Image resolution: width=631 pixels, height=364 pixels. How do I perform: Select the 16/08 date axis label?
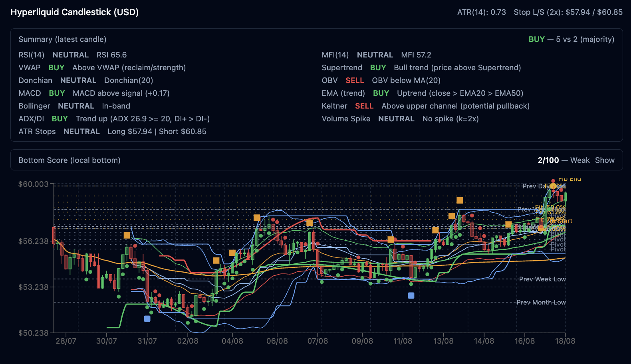point(524,341)
